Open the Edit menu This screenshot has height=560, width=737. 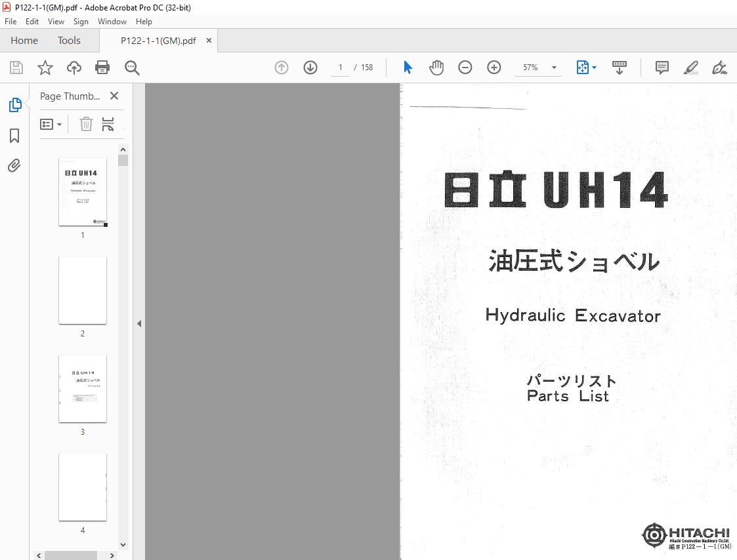pyautogui.click(x=32, y=22)
